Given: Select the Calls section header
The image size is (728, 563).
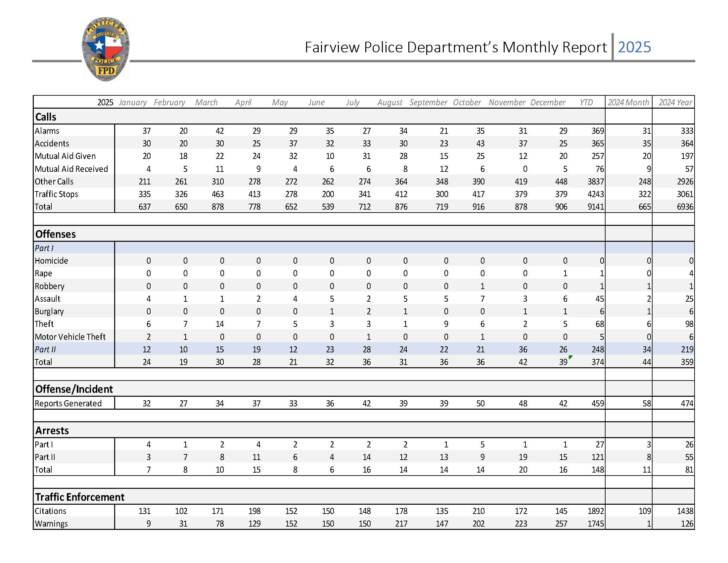Looking at the screenshot, I should [x=47, y=117].
